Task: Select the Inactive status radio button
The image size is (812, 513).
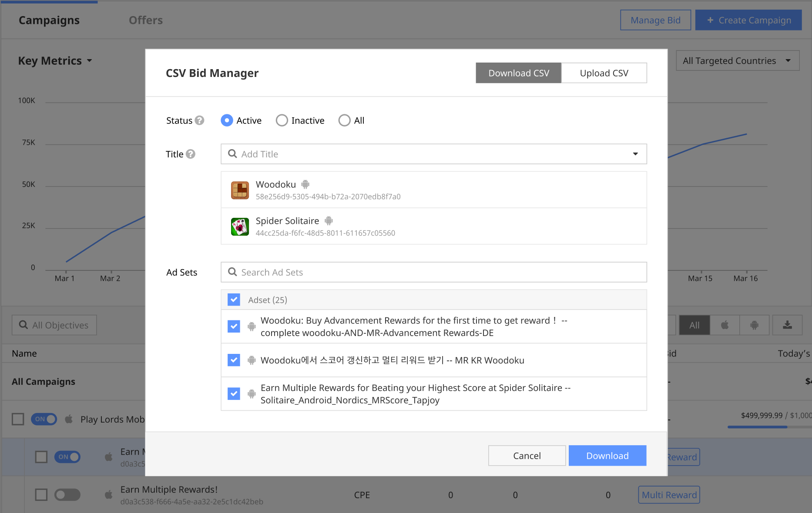Action: point(282,120)
